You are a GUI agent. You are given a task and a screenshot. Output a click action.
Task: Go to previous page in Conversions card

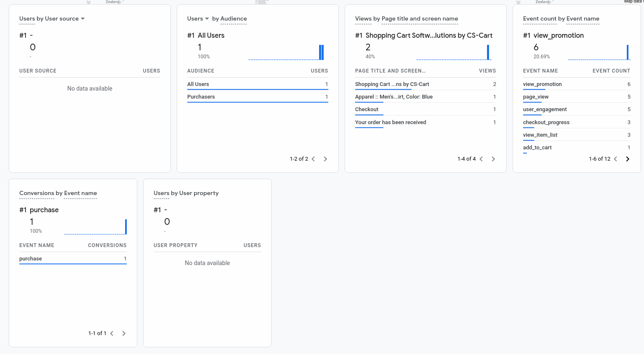tap(112, 333)
